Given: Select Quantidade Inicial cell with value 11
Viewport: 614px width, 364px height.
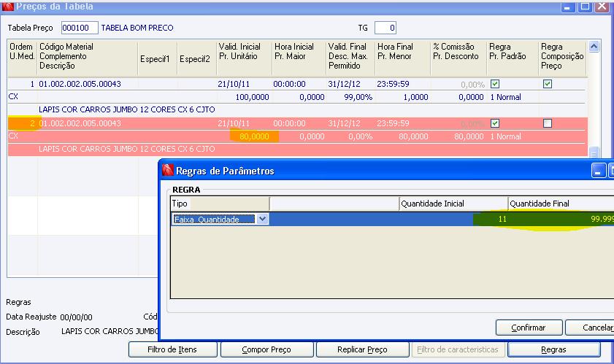Looking at the screenshot, I should [453, 219].
